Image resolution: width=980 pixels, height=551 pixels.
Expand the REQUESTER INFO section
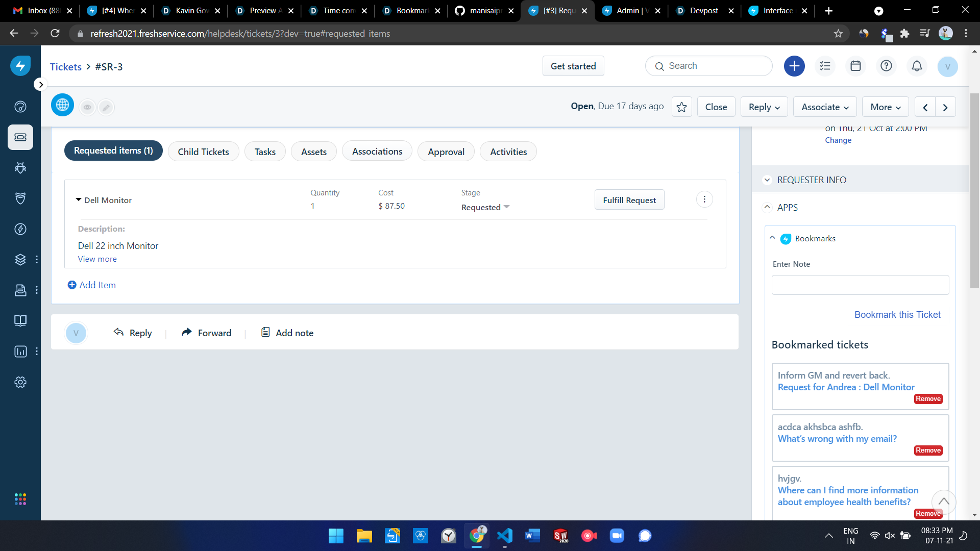tap(767, 180)
